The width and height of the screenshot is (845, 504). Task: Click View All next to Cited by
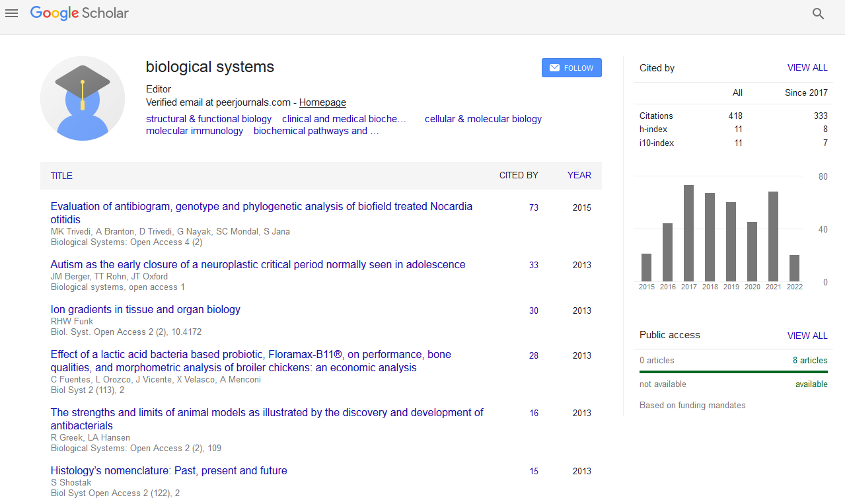tap(807, 67)
